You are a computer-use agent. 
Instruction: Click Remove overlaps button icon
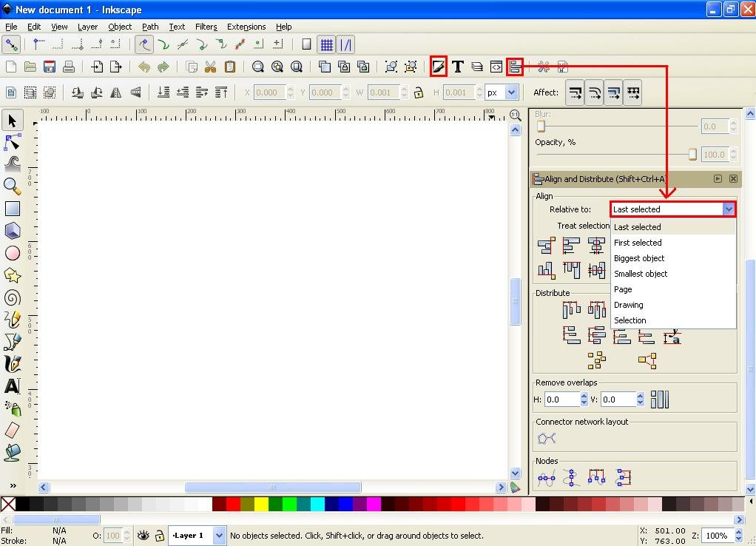tap(660, 400)
